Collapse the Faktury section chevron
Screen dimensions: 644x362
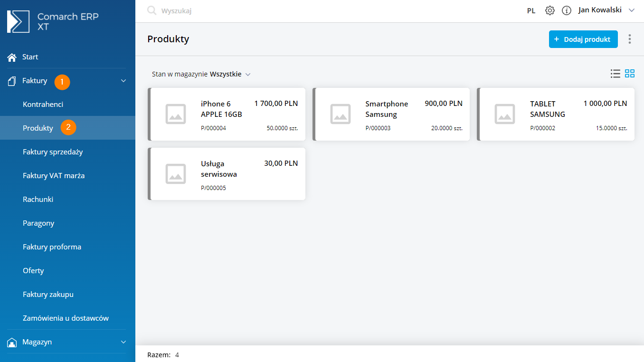point(123,81)
